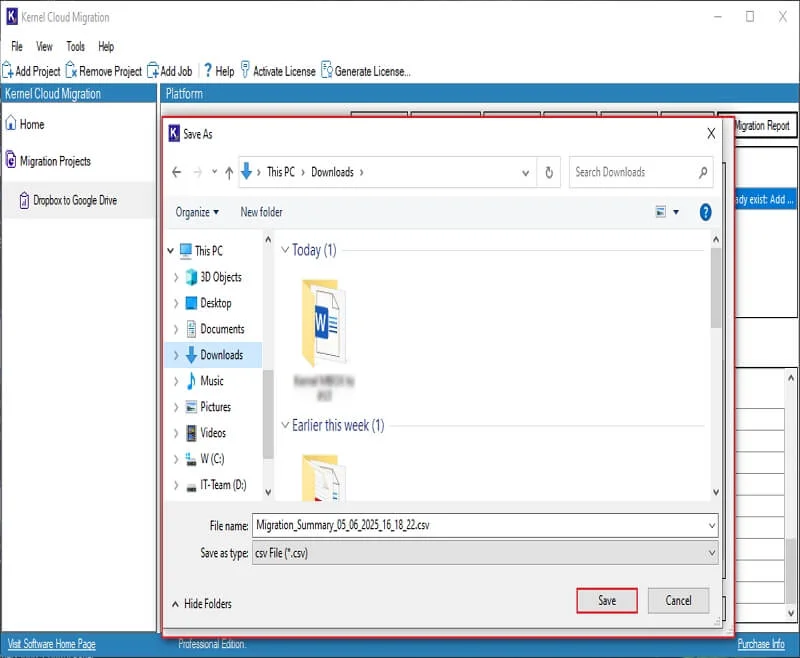800x658 pixels.
Task: Click the Generate License toolbar icon
Action: 327,70
